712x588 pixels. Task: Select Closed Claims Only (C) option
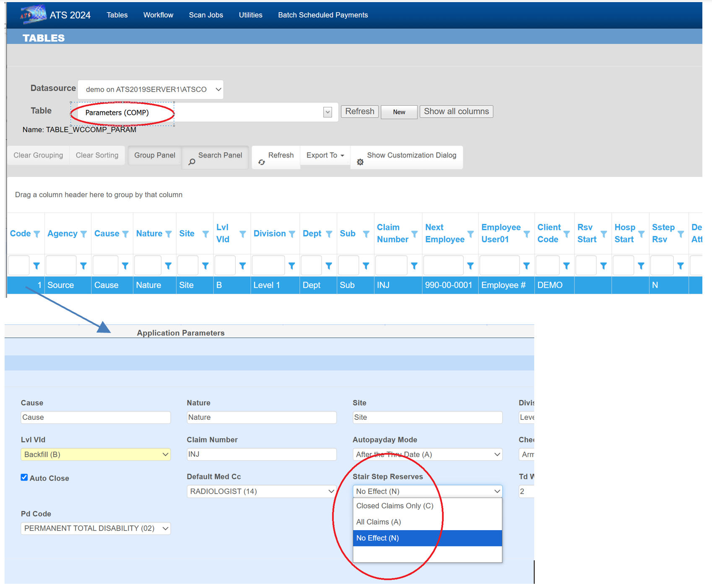click(395, 506)
